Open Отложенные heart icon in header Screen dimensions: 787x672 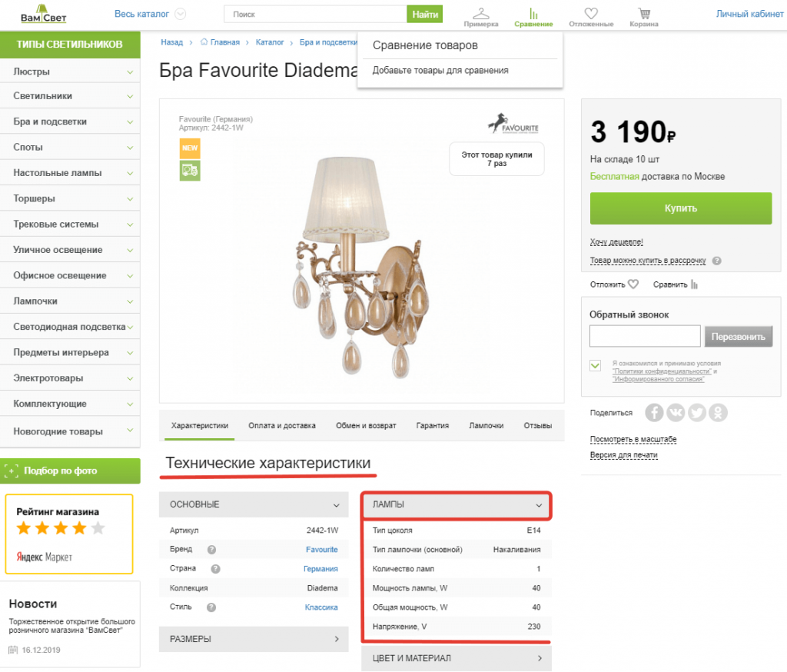coord(590,14)
